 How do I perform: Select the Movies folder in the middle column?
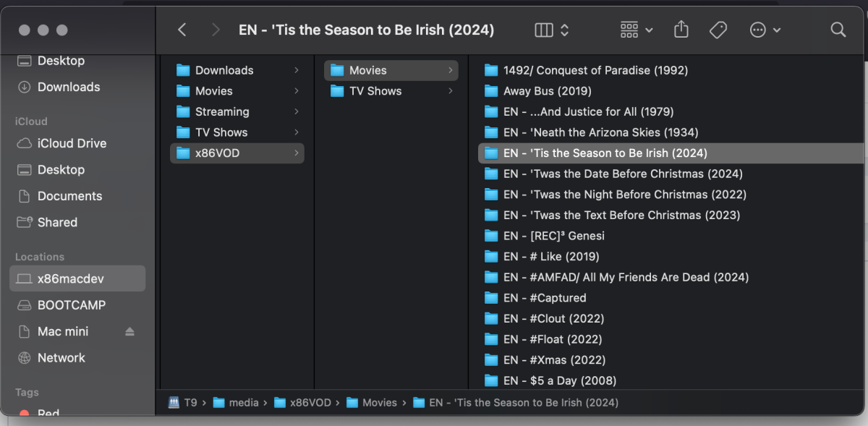point(369,70)
